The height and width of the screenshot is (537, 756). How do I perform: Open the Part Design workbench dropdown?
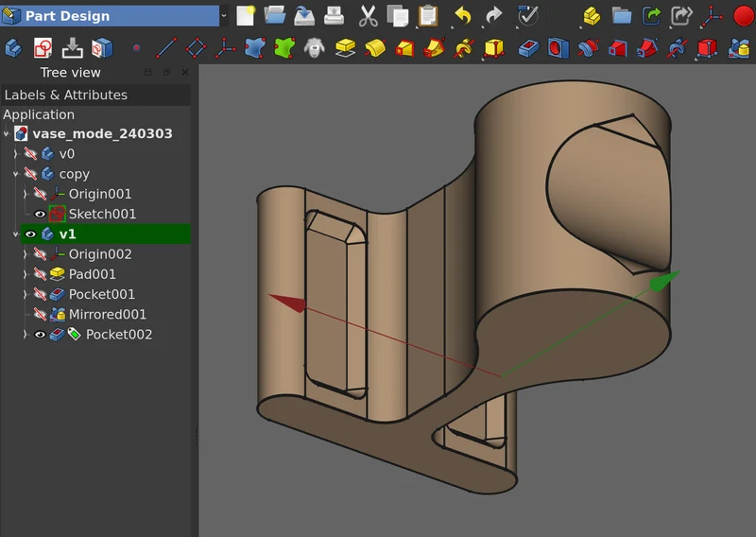tap(224, 16)
